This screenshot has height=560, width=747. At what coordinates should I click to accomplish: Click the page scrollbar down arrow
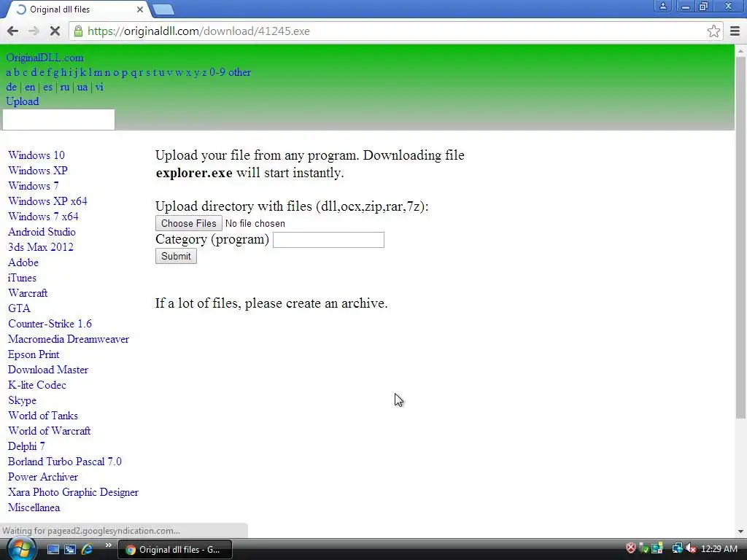tap(740, 532)
